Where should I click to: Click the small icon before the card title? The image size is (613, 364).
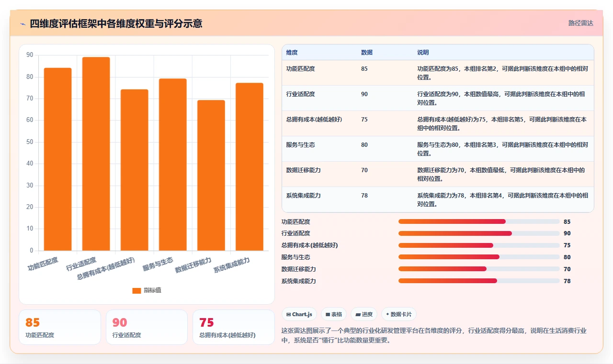tap(23, 23)
